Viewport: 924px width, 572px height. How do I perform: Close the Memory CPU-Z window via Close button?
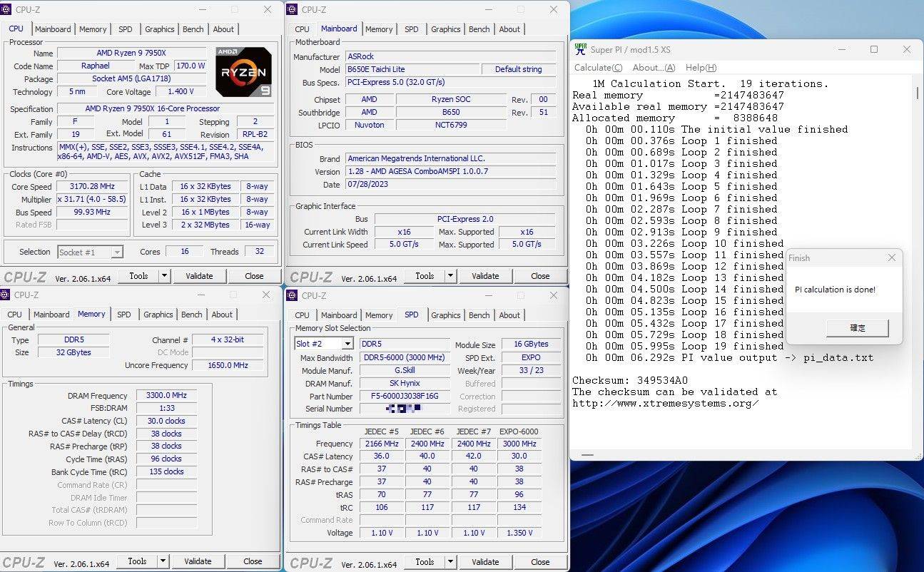point(253,561)
